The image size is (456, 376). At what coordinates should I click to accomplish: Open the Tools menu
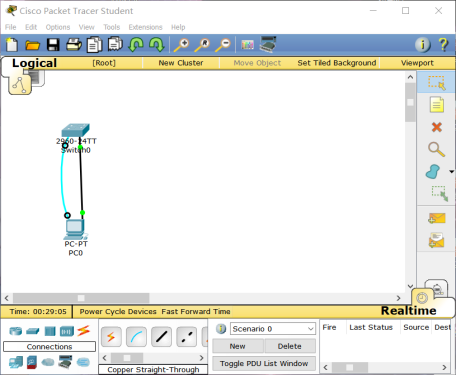tap(112, 27)
